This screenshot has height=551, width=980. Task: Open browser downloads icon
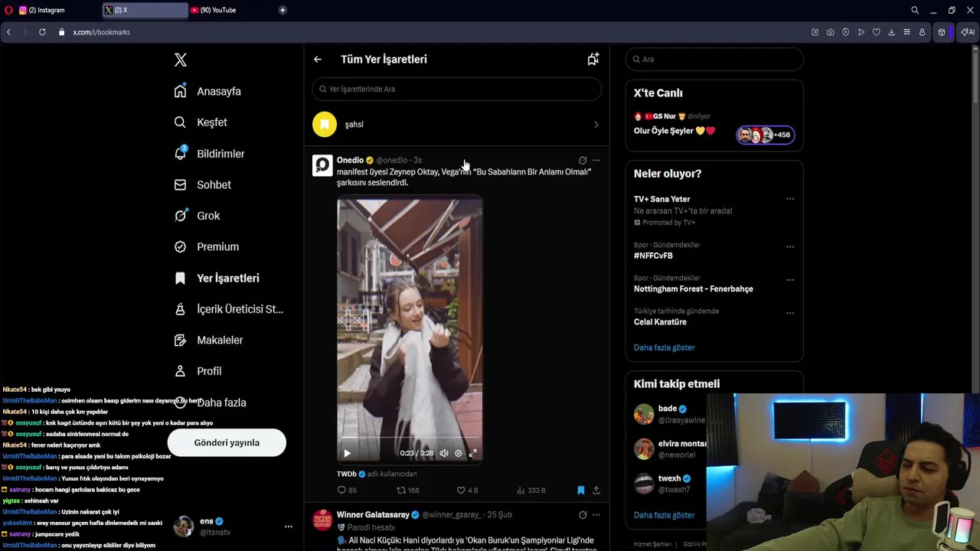tap(891, 32)
